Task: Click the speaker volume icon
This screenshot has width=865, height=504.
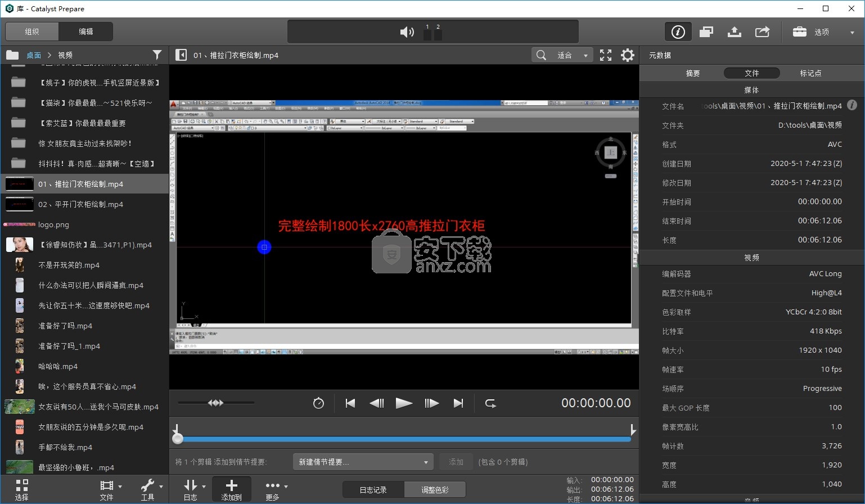Action: pos(407,32)
